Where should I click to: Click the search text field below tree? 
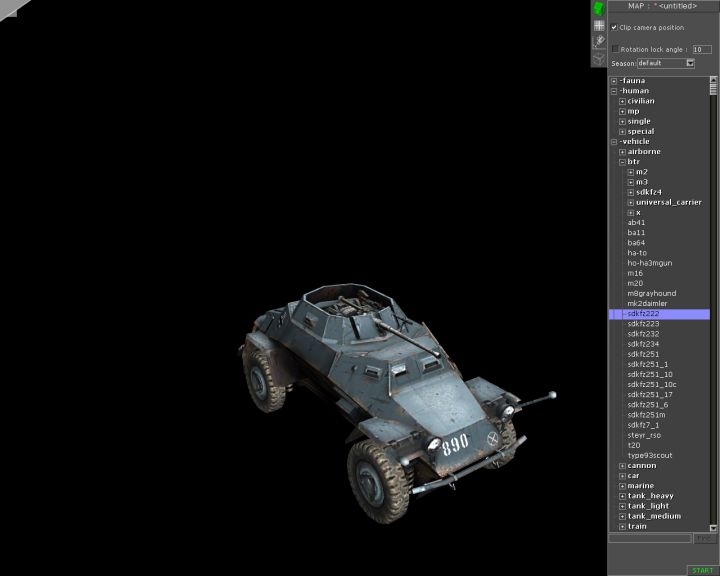649,538
